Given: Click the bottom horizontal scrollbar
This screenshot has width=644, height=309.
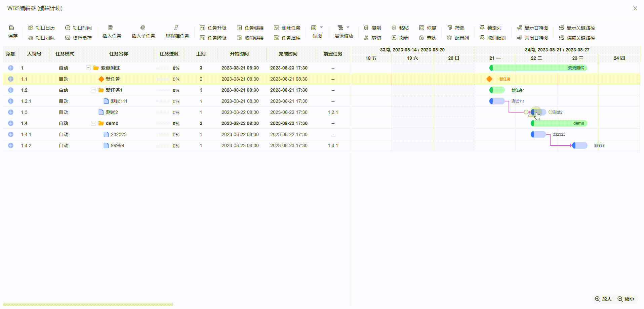Looking at the screenshot, I should [x=88, y=305].
